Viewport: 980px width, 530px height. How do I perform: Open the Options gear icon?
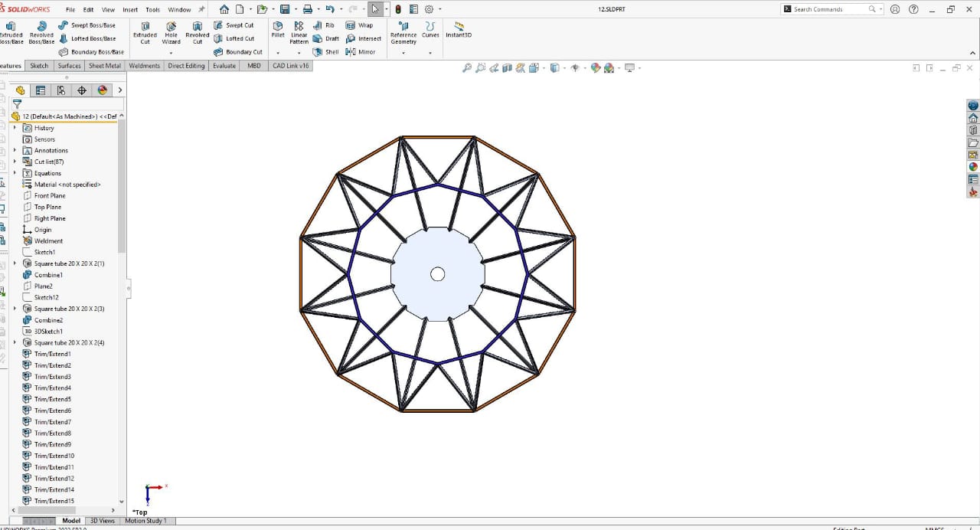click(x=429, y=9)
